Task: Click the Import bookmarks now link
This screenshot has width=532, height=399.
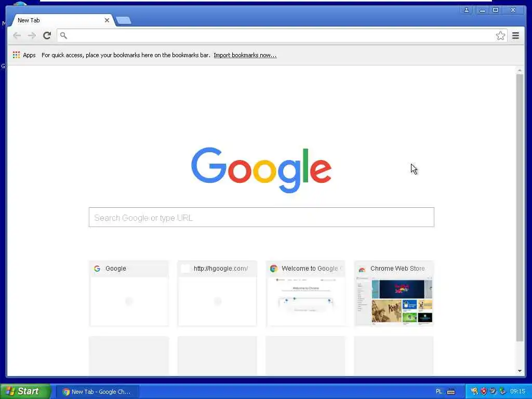Action: [245, 55]
